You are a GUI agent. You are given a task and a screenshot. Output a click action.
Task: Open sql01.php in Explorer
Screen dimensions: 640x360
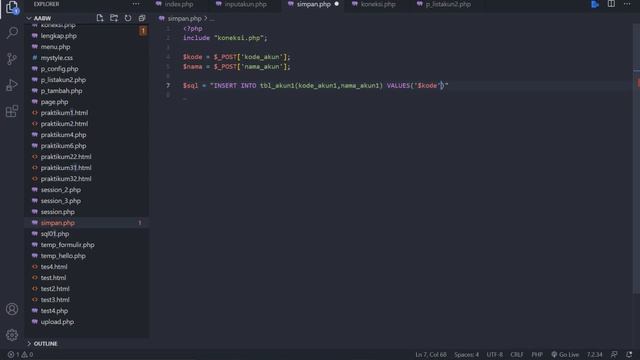(55, 234)
